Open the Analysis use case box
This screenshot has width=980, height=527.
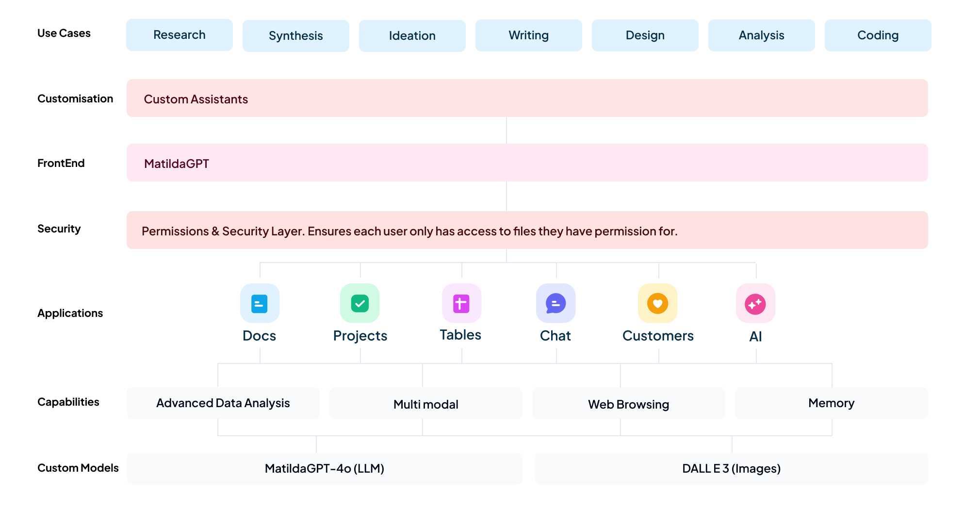pyautogui.click(x=762, y=35)
